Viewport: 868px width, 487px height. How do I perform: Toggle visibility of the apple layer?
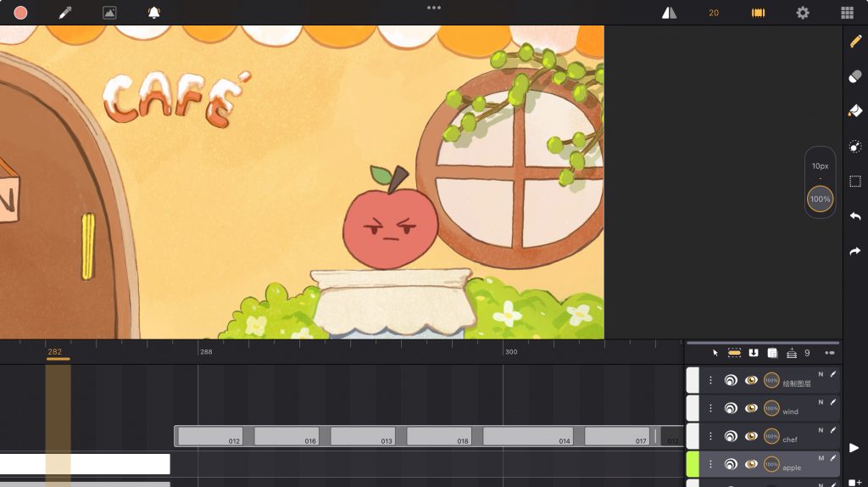pyautogui.click(x=751, y=464)
